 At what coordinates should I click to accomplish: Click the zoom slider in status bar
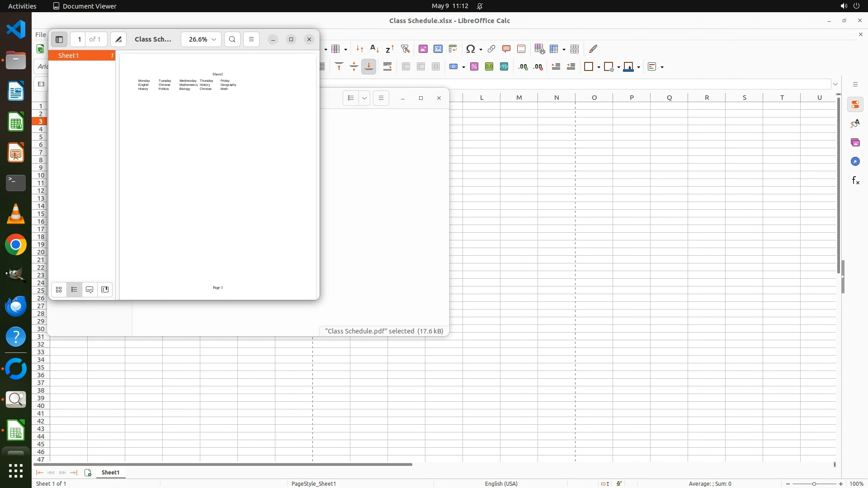[814, 483]
